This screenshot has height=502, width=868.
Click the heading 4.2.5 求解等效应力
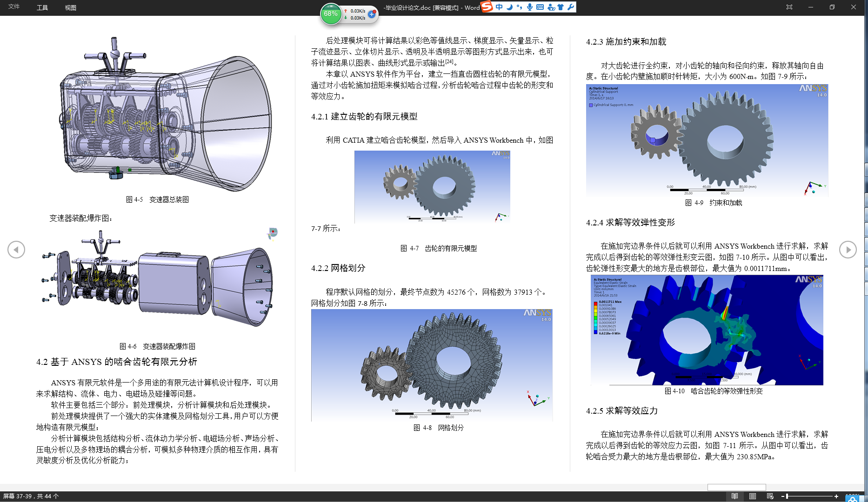pos(622,411)
